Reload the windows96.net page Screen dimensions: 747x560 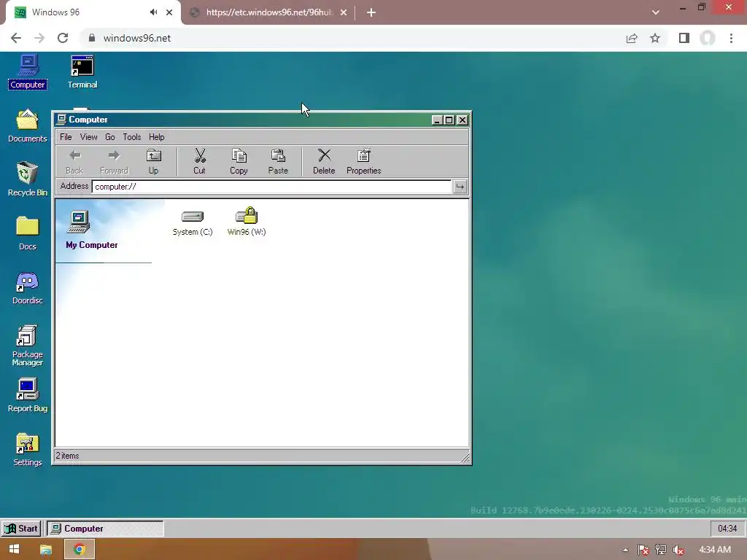click(63, 38)
